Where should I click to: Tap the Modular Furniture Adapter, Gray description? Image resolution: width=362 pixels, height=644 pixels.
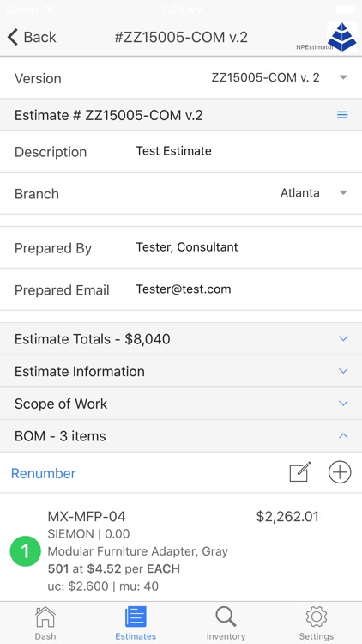coord(138,551)
